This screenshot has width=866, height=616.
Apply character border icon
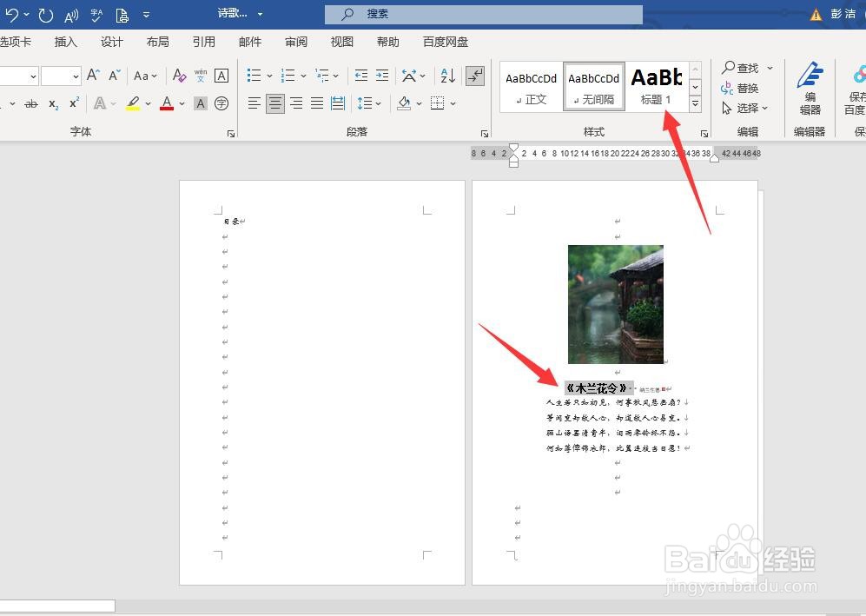coord(221,75)
